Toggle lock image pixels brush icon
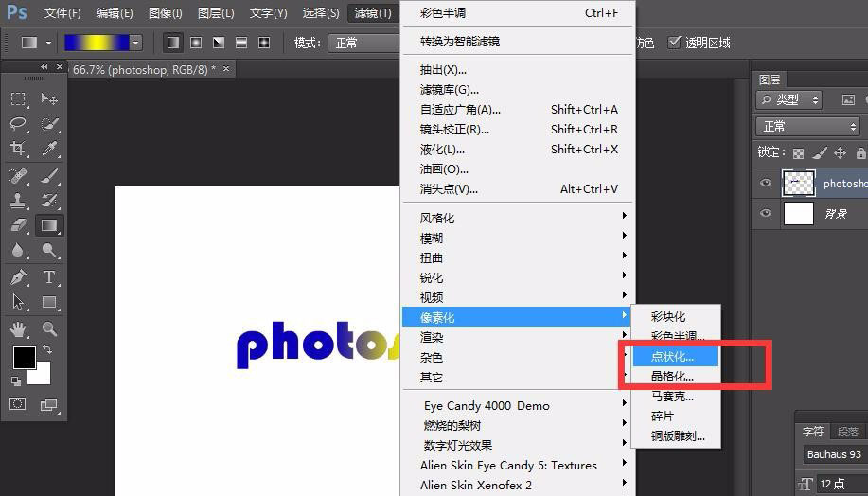 point(820,152)
